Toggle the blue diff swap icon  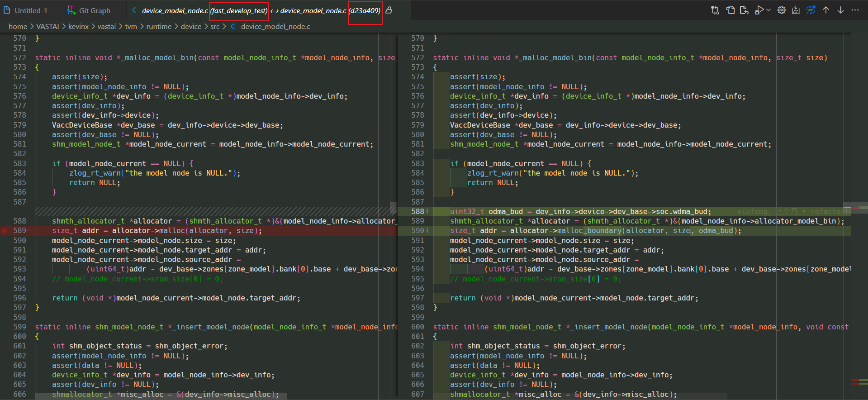click(811, 10)
